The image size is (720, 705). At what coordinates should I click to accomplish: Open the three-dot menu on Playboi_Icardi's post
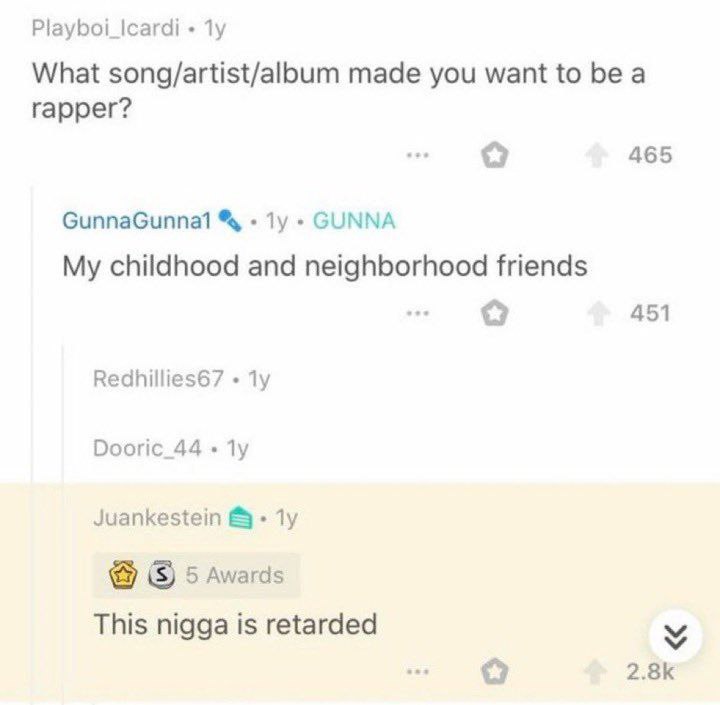418,156
